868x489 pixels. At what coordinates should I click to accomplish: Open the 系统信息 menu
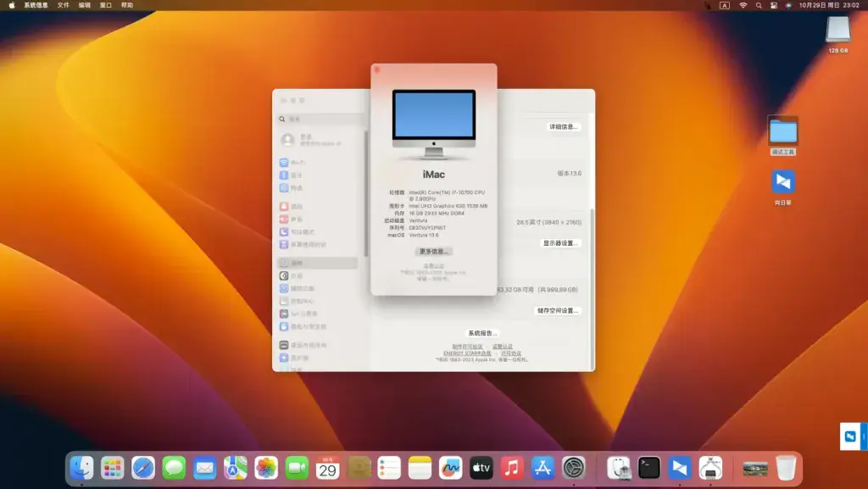point(36,5)
